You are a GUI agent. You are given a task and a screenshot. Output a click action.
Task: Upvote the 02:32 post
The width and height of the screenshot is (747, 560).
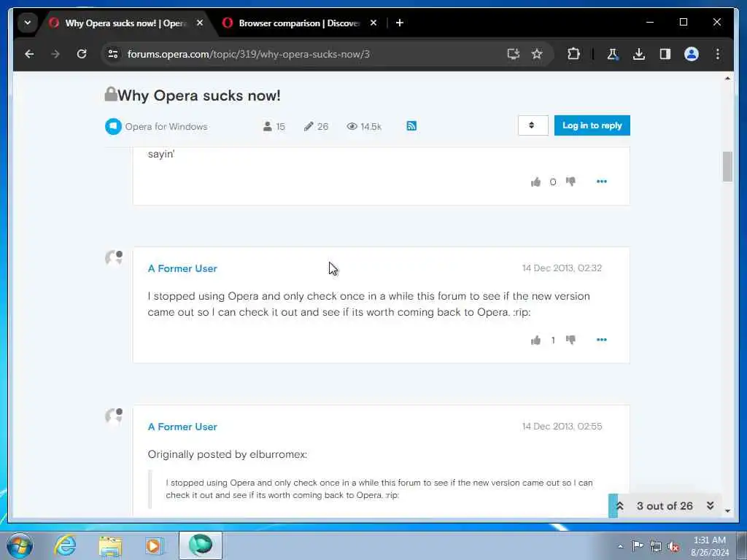point(535,340)
